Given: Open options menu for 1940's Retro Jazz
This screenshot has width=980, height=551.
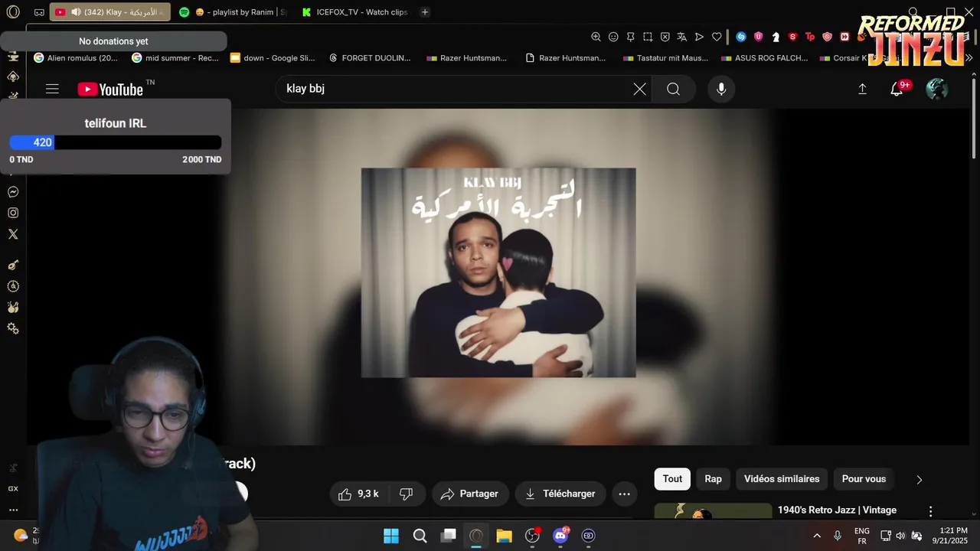Looking at the screenshot, I should click(x=931, y=511).
